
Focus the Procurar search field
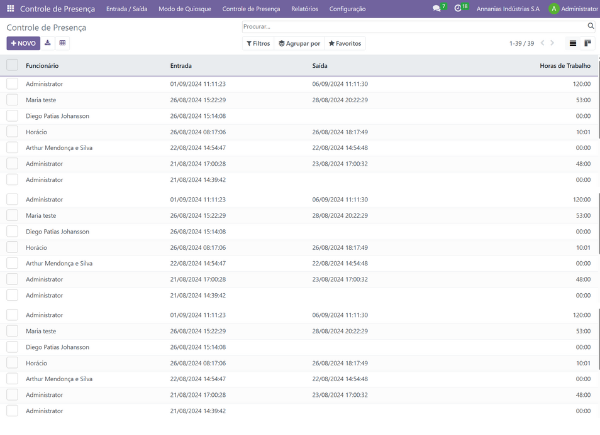click(414, 26)
